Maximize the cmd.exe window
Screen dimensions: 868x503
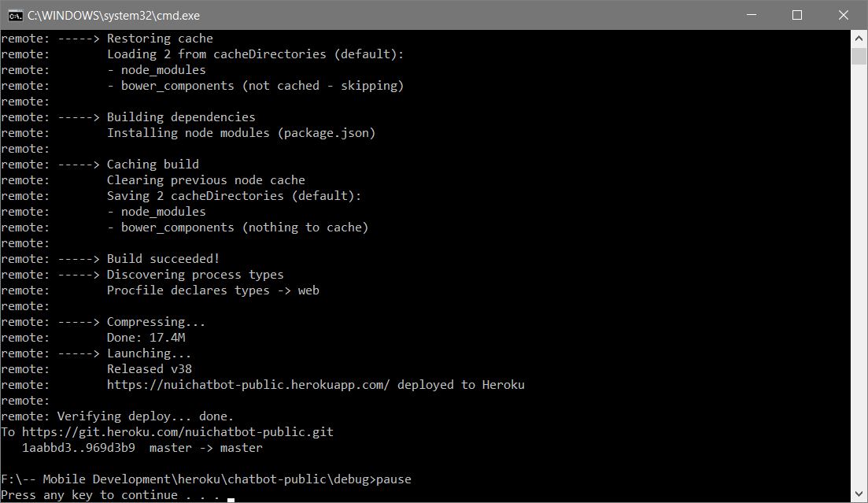[x=797, y=15]
